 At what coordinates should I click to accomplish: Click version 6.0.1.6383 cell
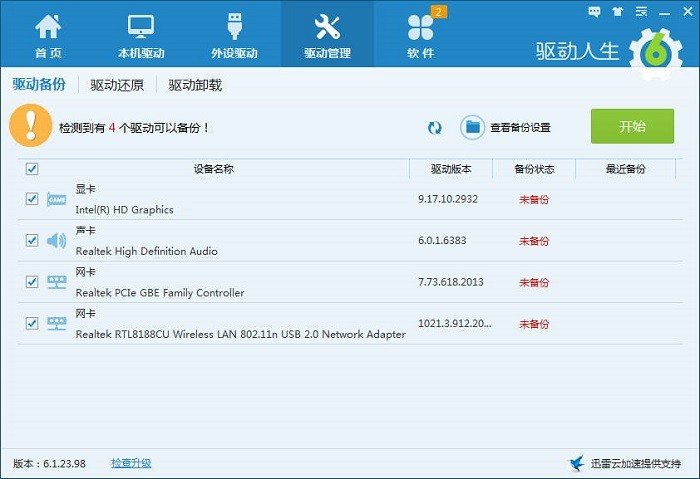pos(442,241)
